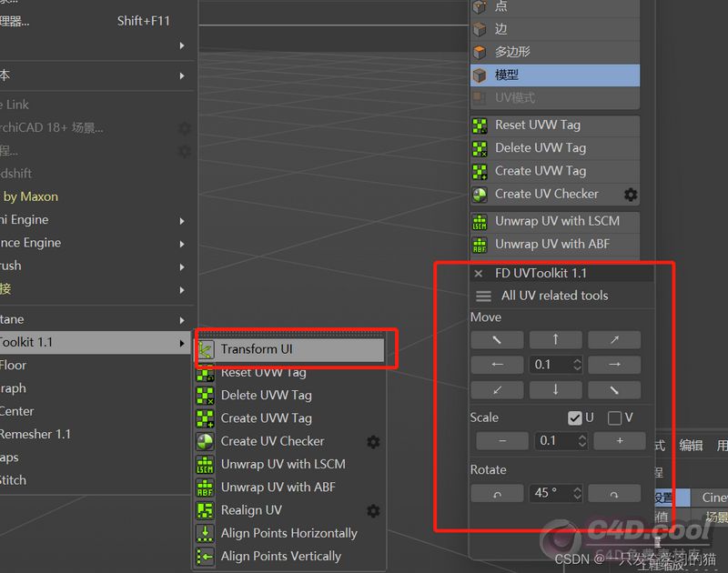Viewport: 728px width, 573px height.
Task: Move UVs left with the left arrow
Action: [x=497, y=365]
